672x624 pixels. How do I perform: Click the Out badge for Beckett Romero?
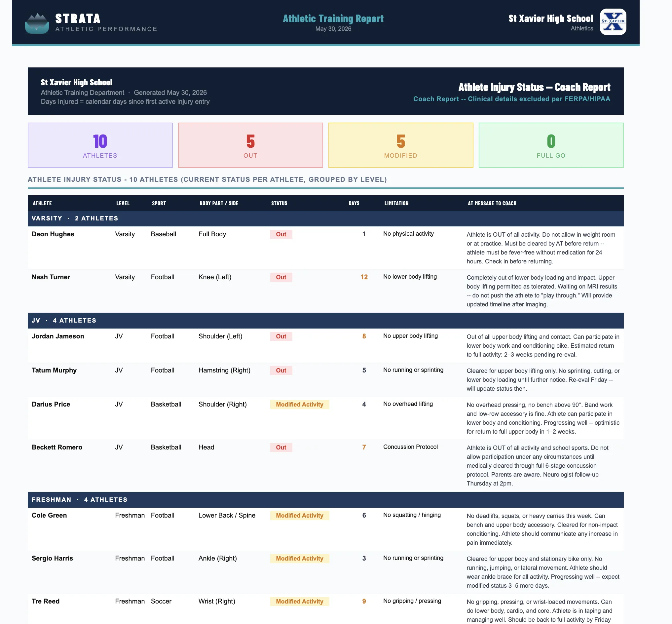[281, 448]
